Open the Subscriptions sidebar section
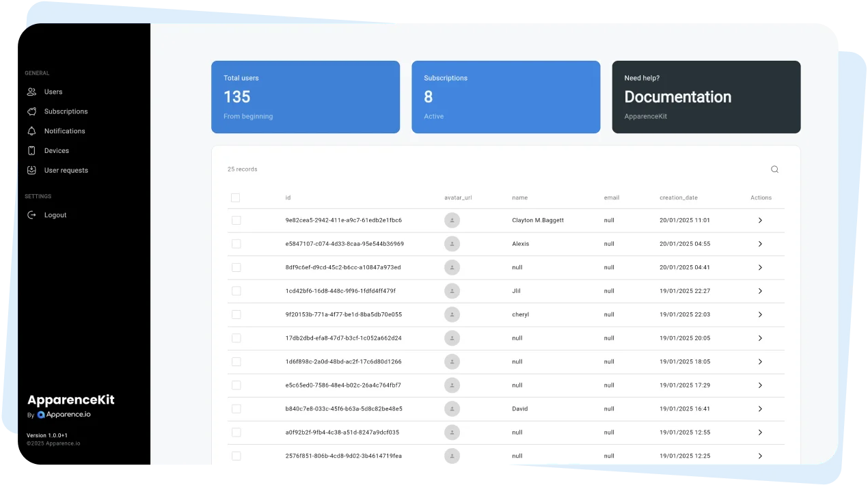 click(x=66, y=111)
